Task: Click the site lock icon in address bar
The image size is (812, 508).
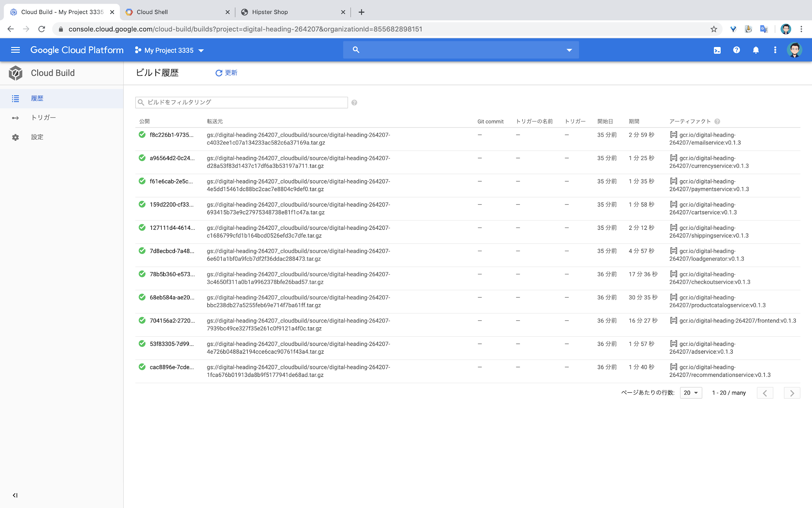Action: [x=61, y=29]
